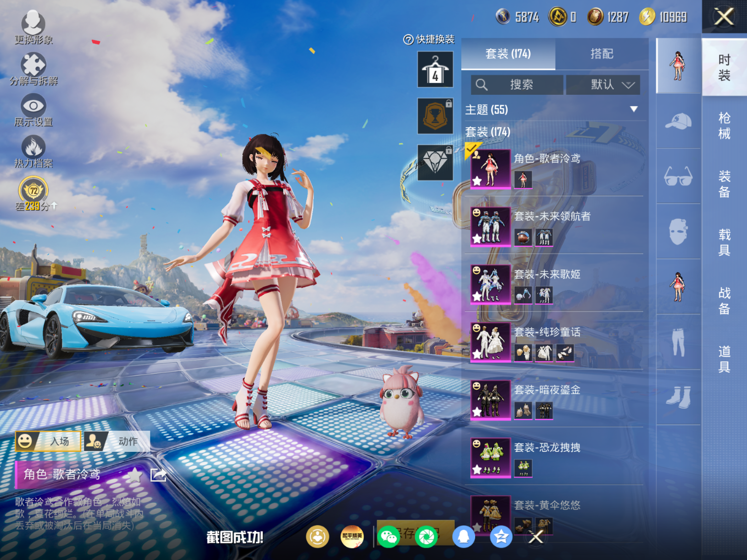The height and width of the screenshot is (560, 747).
Task: Open the 战备 combat gear category tab
Action: [724, 301]
